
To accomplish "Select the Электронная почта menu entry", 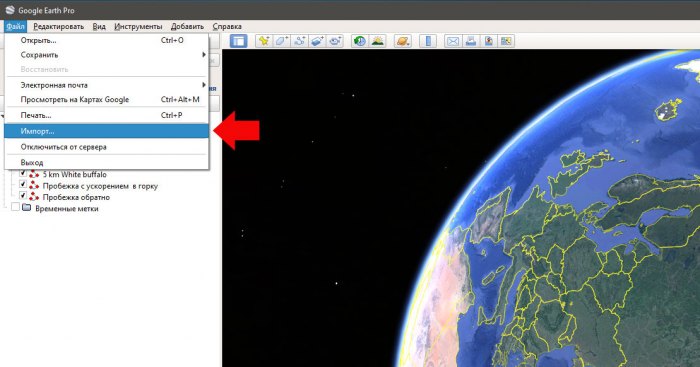I will [106, 85].
